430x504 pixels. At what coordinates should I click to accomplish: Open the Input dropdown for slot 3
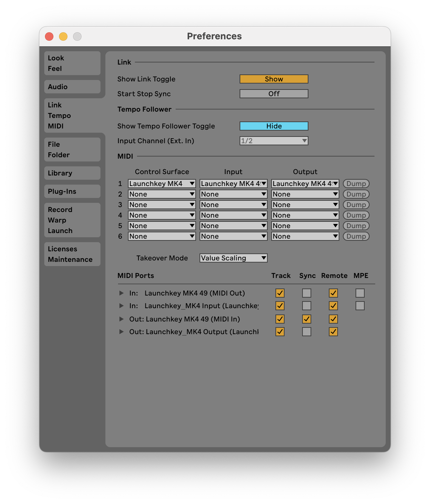(234, 205)
